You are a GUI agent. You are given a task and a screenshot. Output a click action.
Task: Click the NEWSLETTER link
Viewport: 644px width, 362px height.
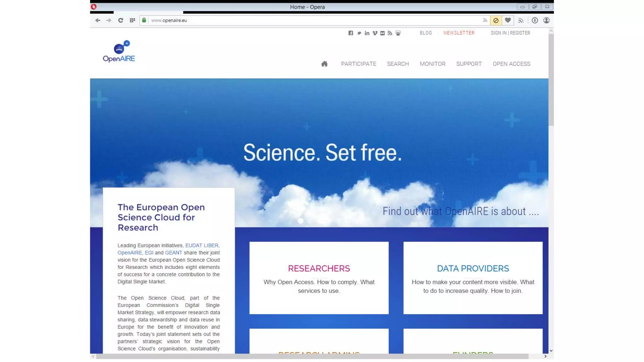point(459,33)
